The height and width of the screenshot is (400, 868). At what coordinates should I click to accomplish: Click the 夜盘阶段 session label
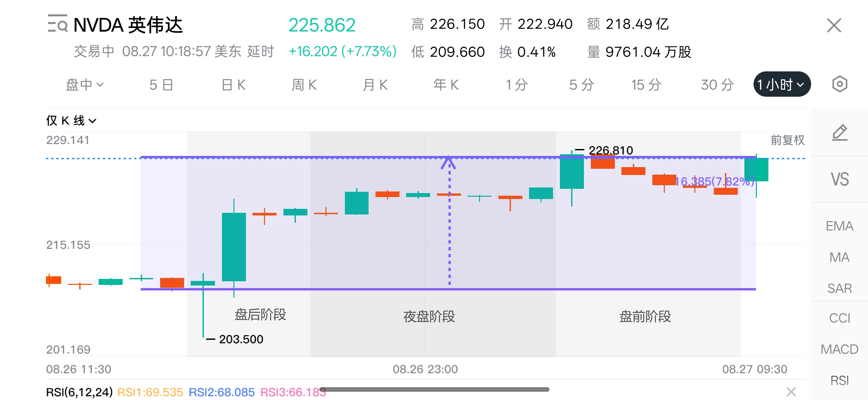click(x=429, y=316)
